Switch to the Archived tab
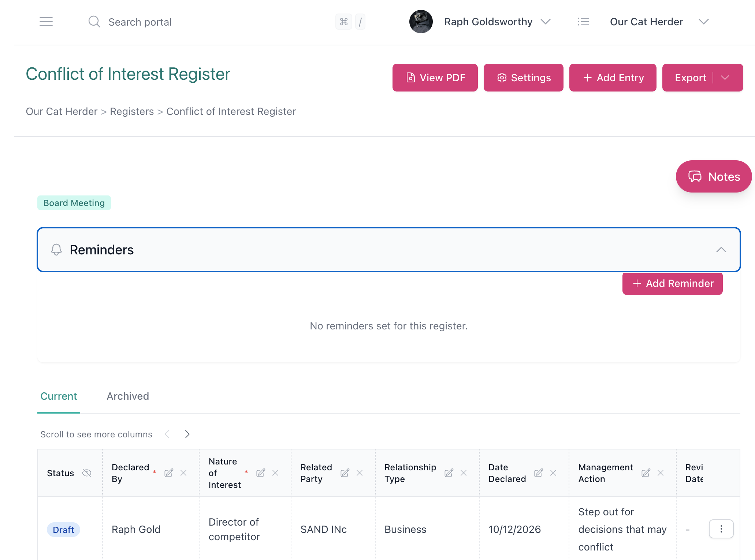 pyautogui.click(x=128, y=396)
